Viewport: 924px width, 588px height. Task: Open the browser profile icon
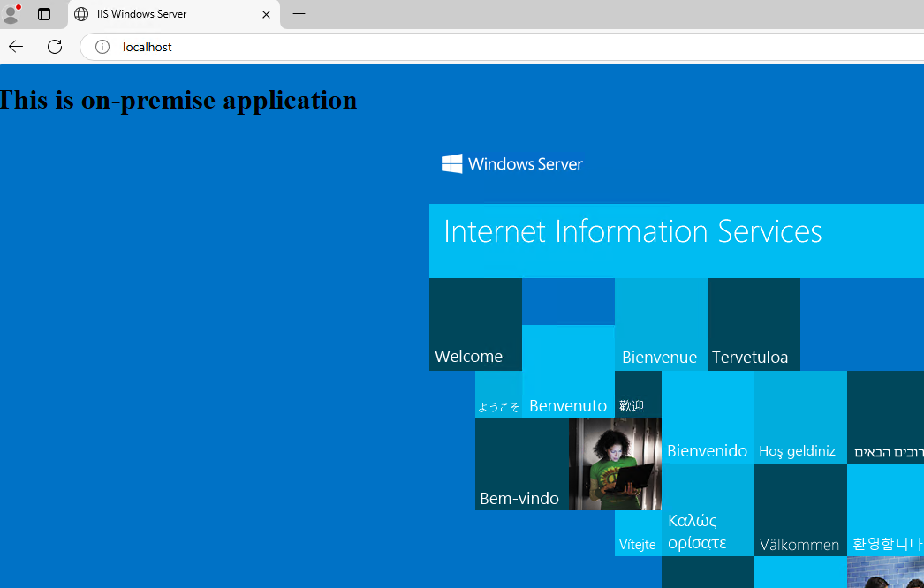click(x=11, y=14)
